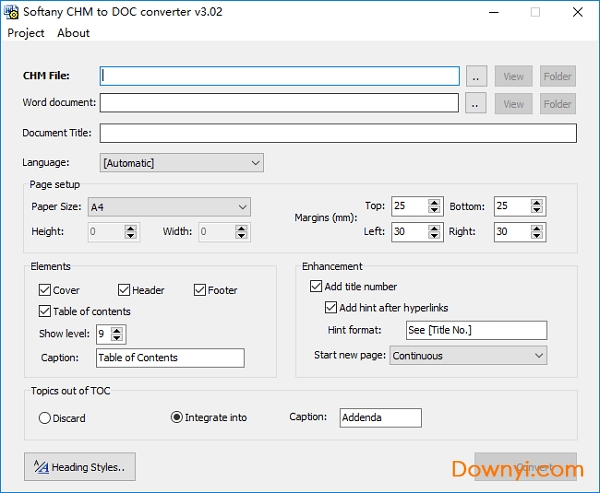
Task: Open the Project menu
Action: [x=26, y=33]
